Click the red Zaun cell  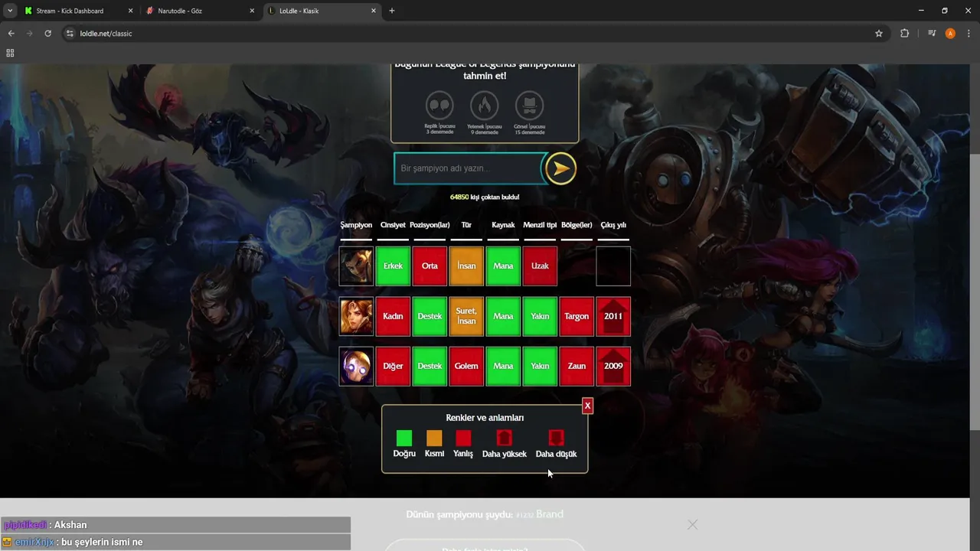[577, 366]
